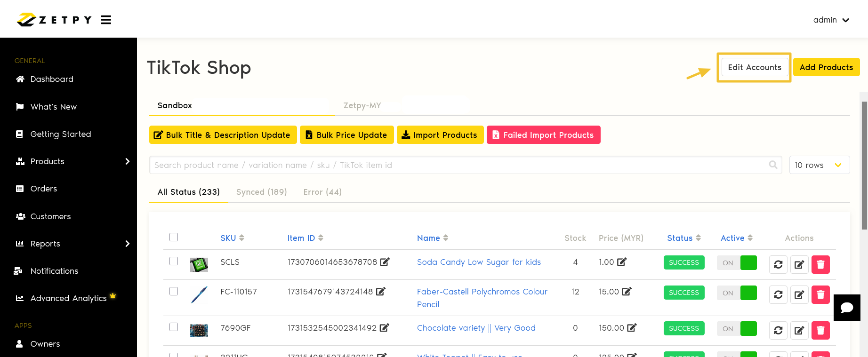Edit item ID 1730706014653678708

(385, 262)
